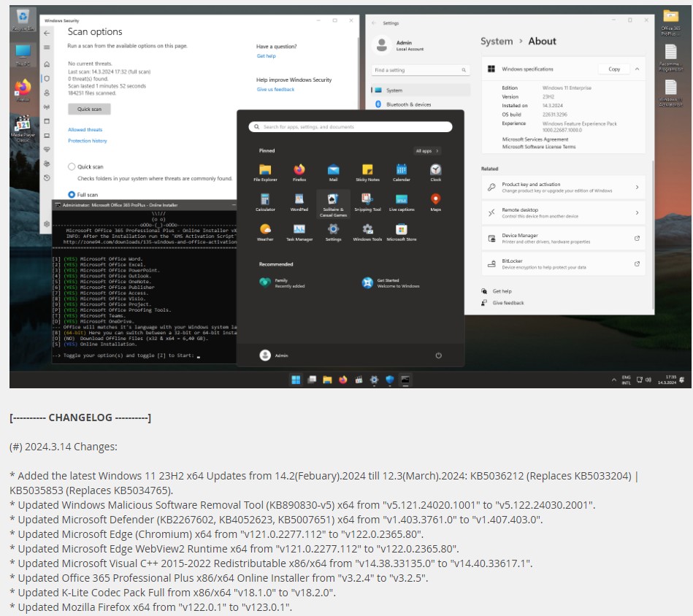Viewport: 693px width, 616px height.
Task: Open the Calendar app in Start menu
Action: tap(402, 173)
